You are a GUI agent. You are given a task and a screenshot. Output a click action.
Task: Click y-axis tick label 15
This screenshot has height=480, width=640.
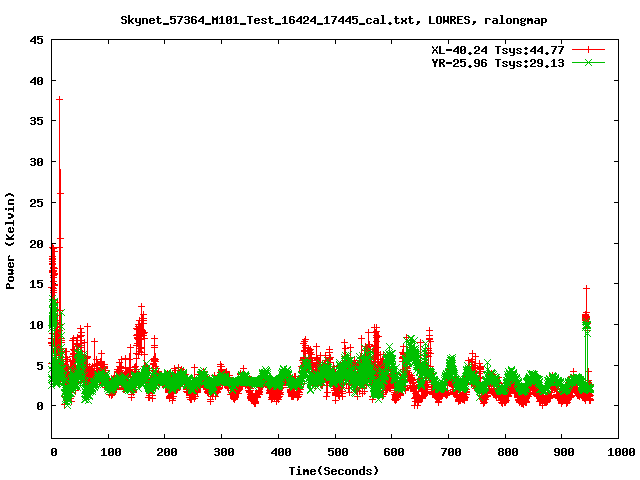coord(36,284)
